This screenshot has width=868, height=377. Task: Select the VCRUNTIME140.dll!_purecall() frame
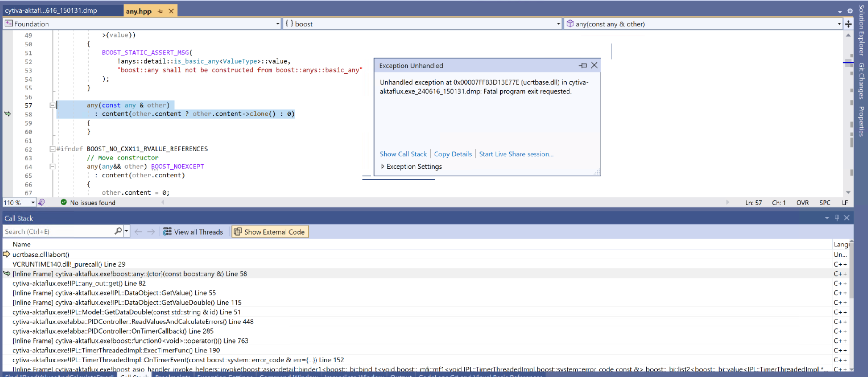coord(418,264)
